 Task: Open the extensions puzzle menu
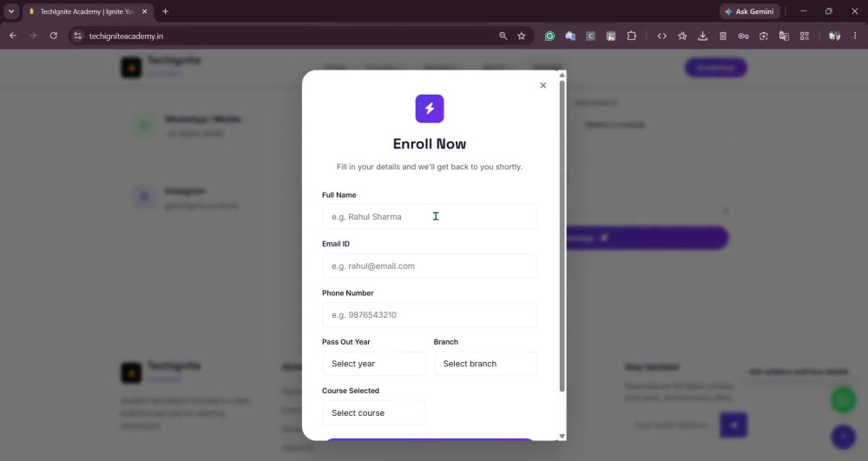(632, 36)
